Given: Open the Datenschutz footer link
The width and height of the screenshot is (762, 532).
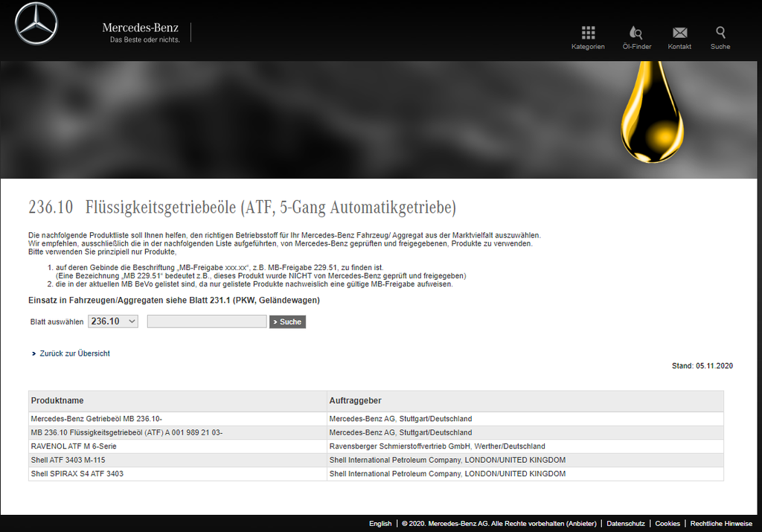Looking at the screenshot, I should [x=625, y=524].
